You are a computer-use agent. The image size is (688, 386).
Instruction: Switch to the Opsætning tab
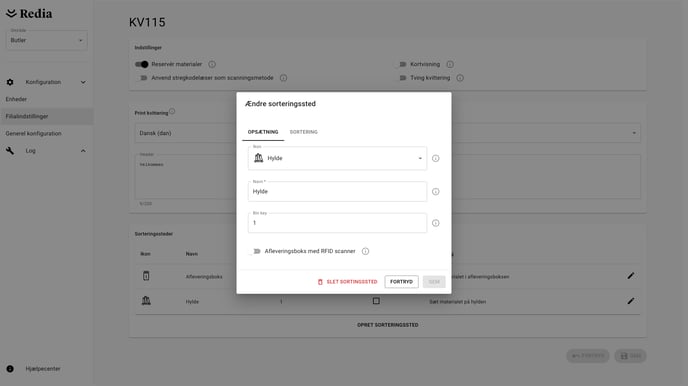pos(263,132)
